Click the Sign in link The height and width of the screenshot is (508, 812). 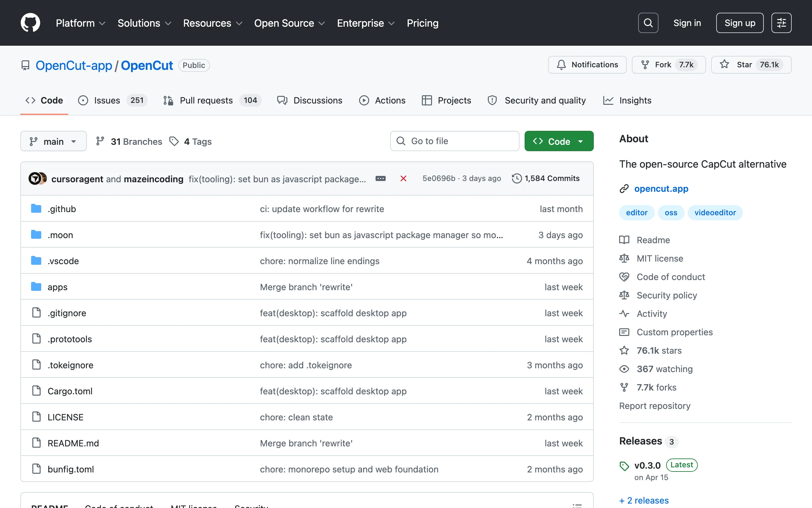click(687, 23)
